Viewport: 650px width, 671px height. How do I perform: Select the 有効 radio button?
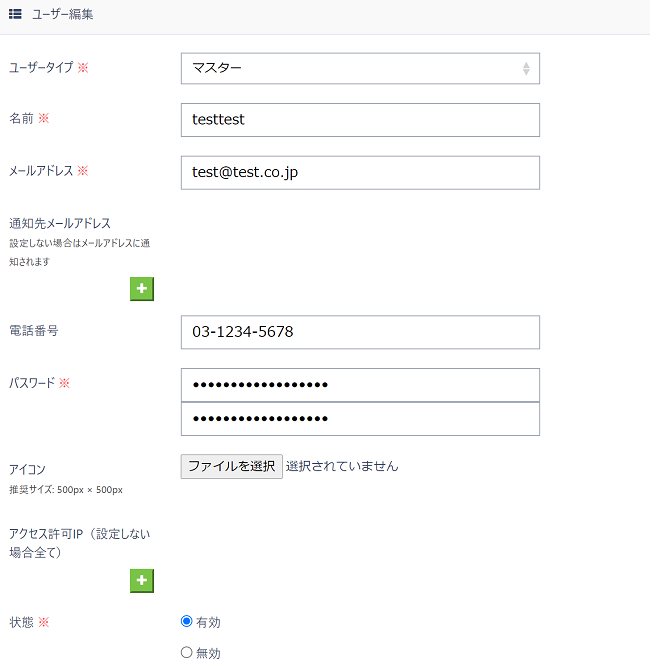[186, 621]
